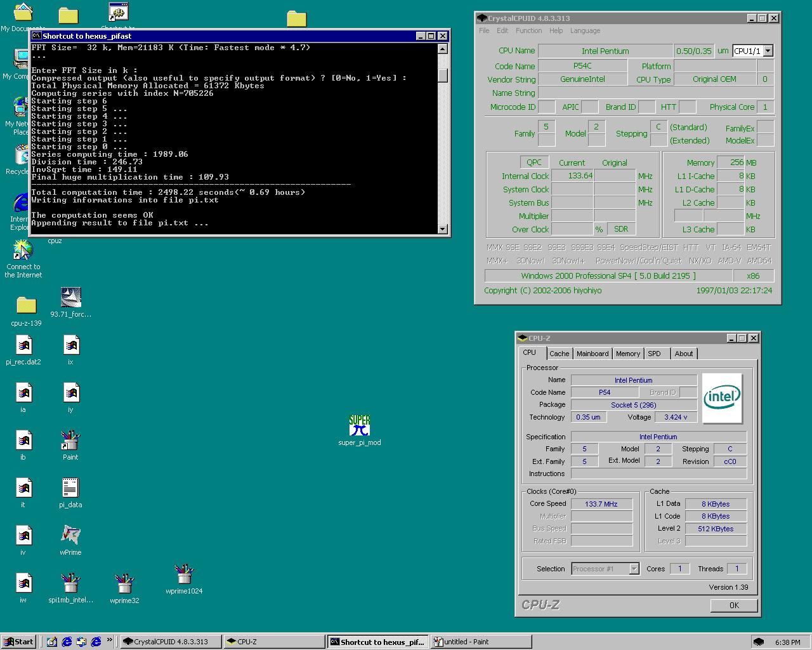Click the Windows 2000 Professional SP4 text

pos(608,275)
